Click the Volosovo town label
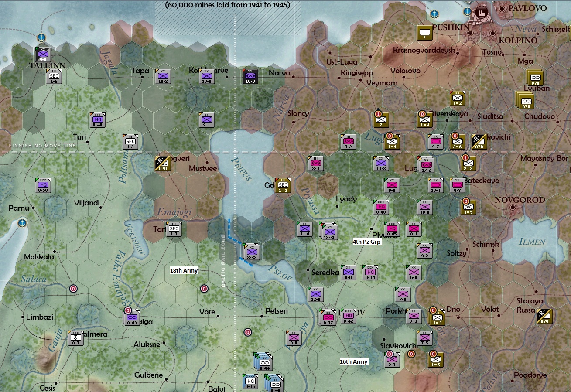The width and height of the screenshot is (571, 392). click(405, 71)
